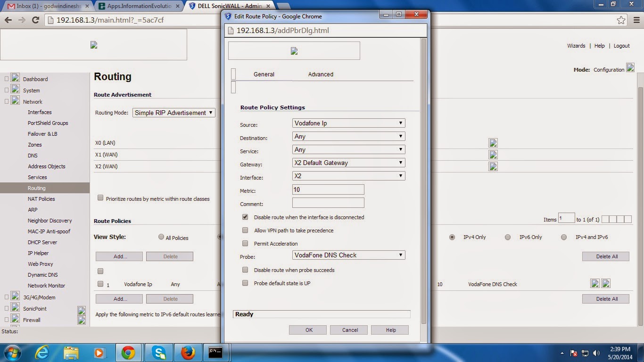Click inside the Comment input field
This screenshot has height=362, width=644.
[328, 203]
